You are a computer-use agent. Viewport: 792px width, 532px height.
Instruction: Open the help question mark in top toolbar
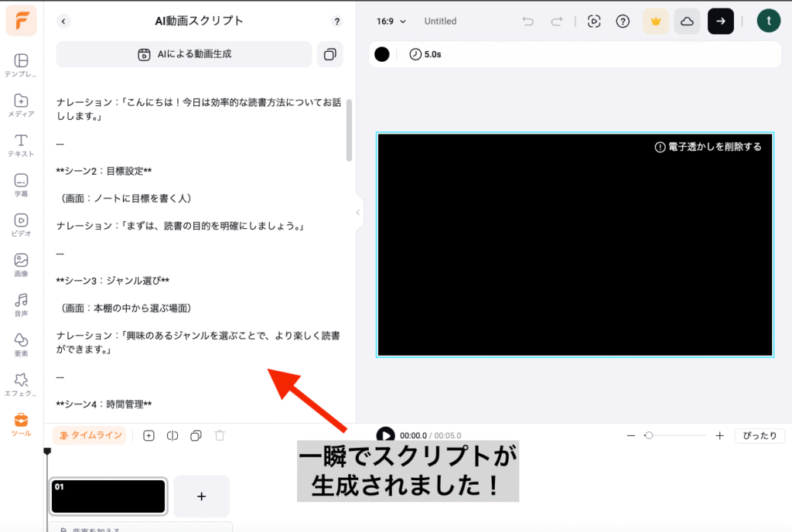tap(623, 21)
